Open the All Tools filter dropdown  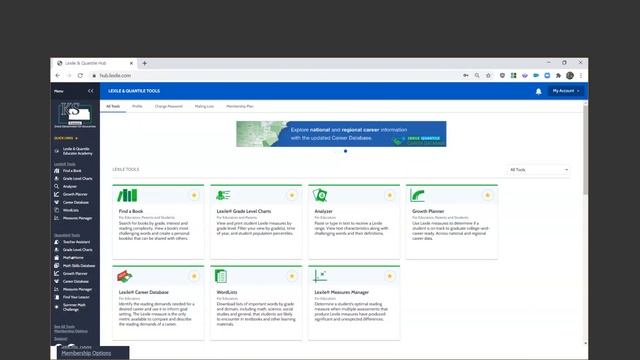pyautogui.click(x=538, y=170)
